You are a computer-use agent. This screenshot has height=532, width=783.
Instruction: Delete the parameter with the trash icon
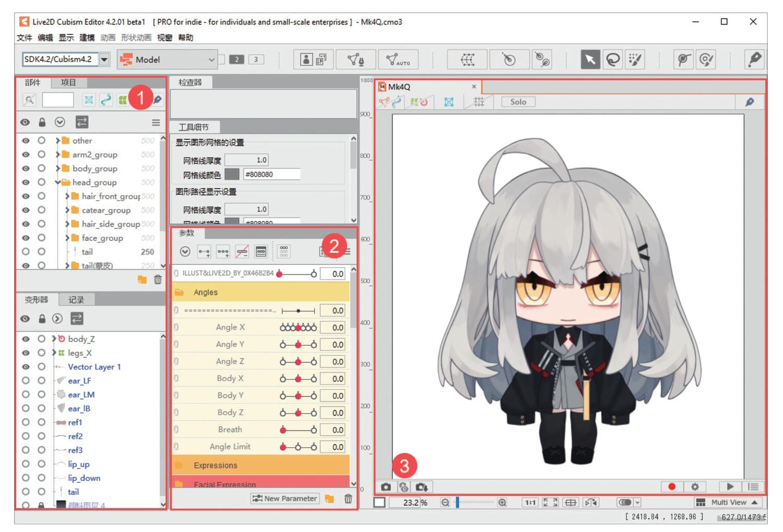[x=348, y=499]
